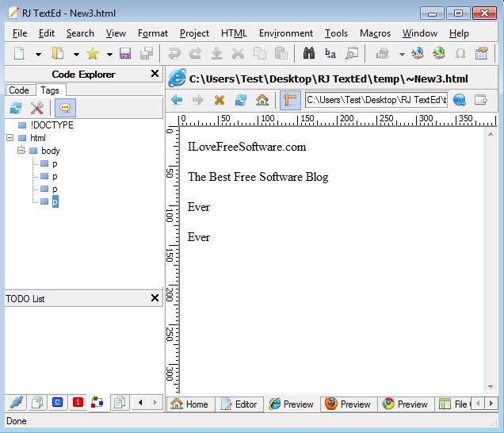504x433 pixels.
Task: Click the Code Explorer refresh icon
Action: pos(15,109)
